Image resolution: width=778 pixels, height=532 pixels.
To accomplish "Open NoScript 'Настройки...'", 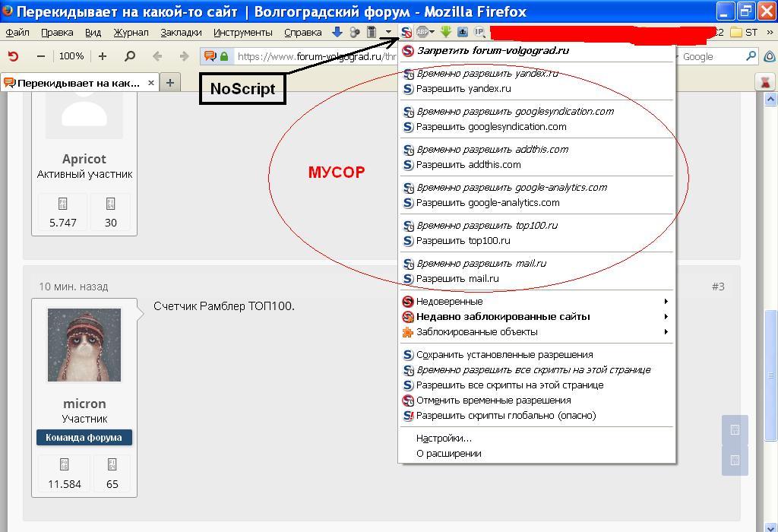I will [x=537, y=439].
